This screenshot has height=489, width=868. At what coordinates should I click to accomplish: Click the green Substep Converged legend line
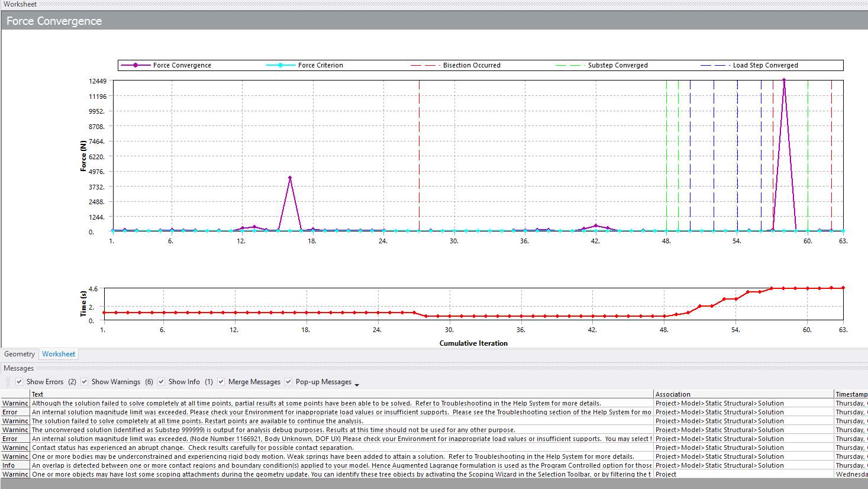click(568, 65)
